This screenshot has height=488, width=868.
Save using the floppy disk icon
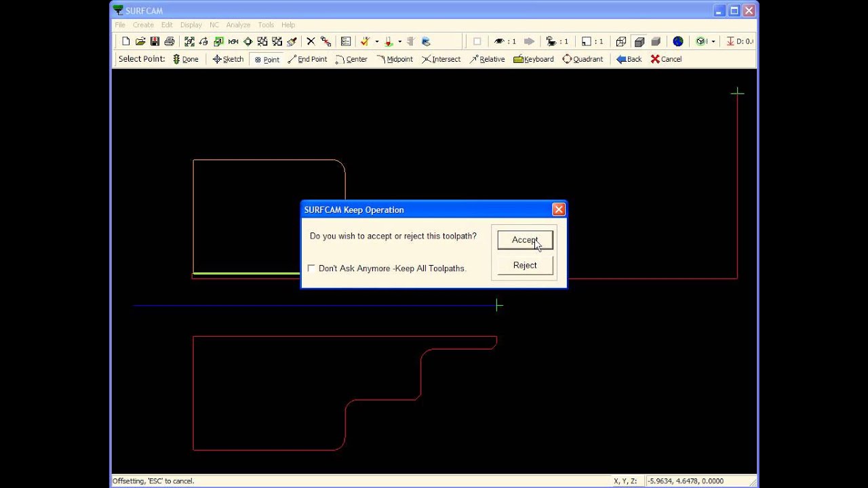pyautogui.click(x=155, y=41)
